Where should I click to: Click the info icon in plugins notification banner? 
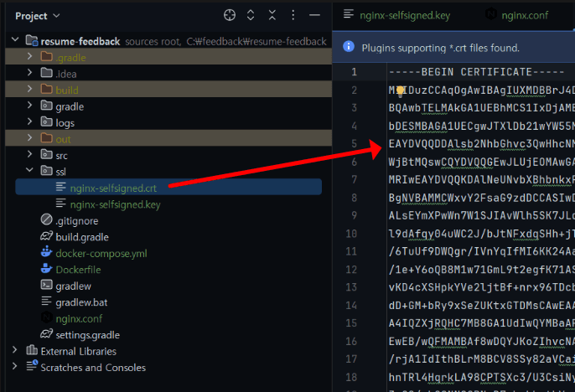point(349,48)
